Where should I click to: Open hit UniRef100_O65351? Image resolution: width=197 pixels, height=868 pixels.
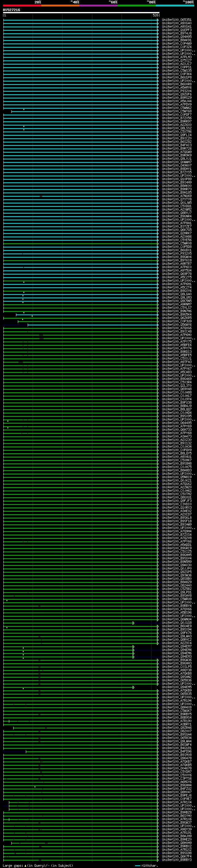pyautogui.click(x=176, y=20)
